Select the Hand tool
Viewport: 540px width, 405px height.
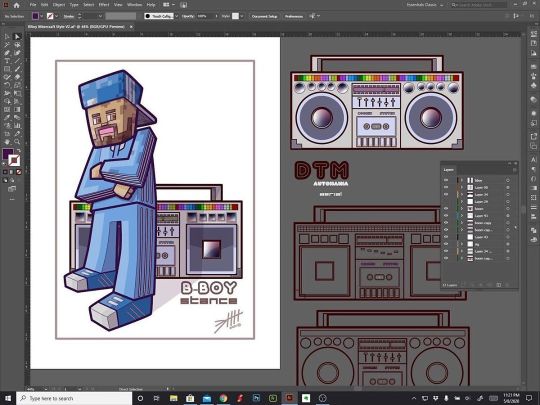pos(7,142)
